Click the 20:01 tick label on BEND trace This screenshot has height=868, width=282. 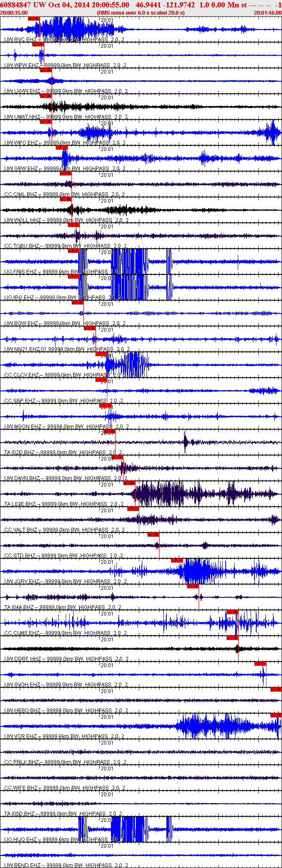pyautogui.click(x=107, y=846)
